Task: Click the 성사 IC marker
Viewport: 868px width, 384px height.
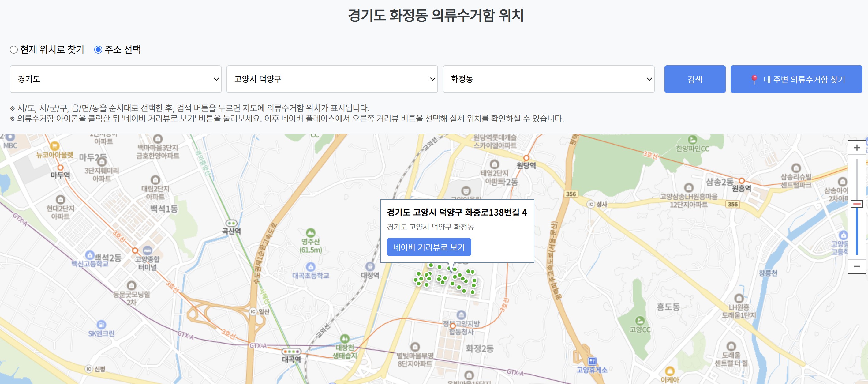Action: coord(591,204)
